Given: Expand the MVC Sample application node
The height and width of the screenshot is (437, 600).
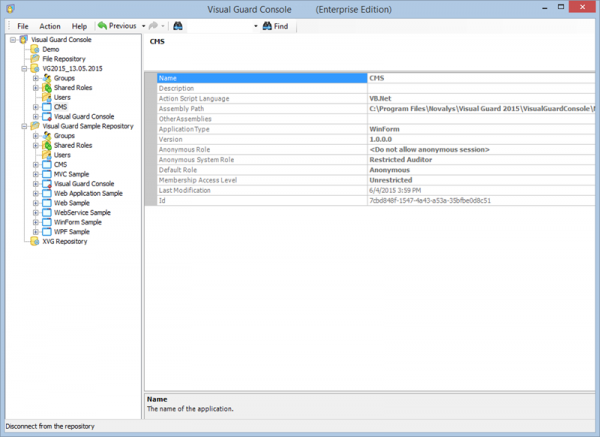Looking at the screenshot, I should click(36, 174).
